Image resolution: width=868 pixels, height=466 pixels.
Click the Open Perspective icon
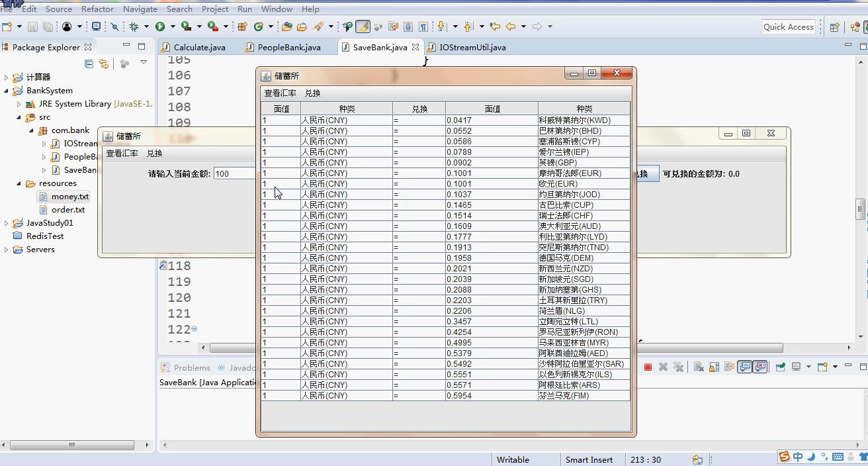834,27
